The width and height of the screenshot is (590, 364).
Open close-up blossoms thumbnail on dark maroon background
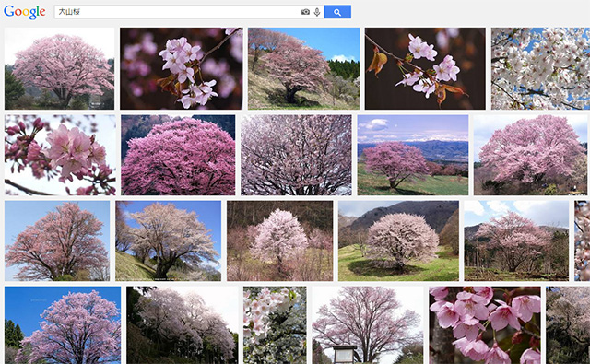(x=181, y=68)
